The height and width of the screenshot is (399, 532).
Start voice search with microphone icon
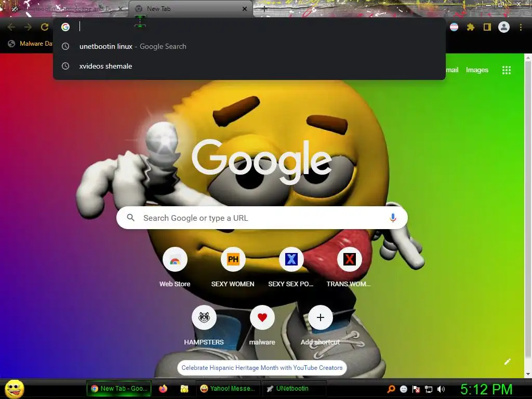coord(393,218)
